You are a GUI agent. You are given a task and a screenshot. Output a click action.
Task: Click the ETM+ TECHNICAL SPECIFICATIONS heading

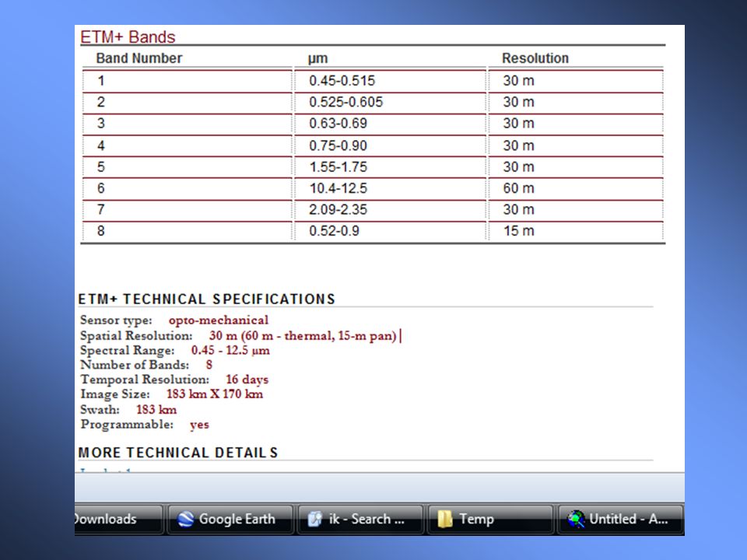point(207,299)
